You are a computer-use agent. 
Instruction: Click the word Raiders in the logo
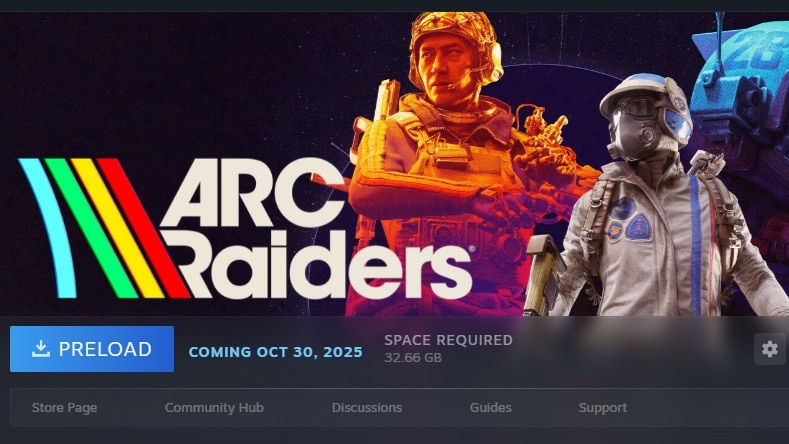pyautogui.click(x=320, y=264)
